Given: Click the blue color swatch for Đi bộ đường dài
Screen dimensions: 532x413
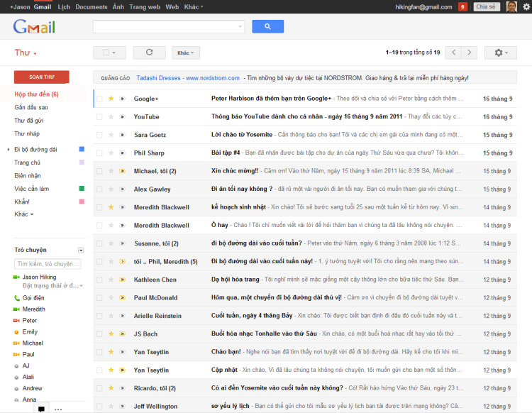Looking at the screenshot, I should (x=82, y=149).
